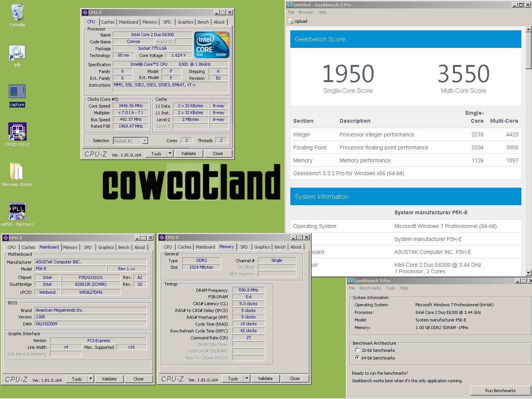Launch the CPUID CPU-Z desktop icon
This screenshot has height=399, width=532.
(17, 132)
